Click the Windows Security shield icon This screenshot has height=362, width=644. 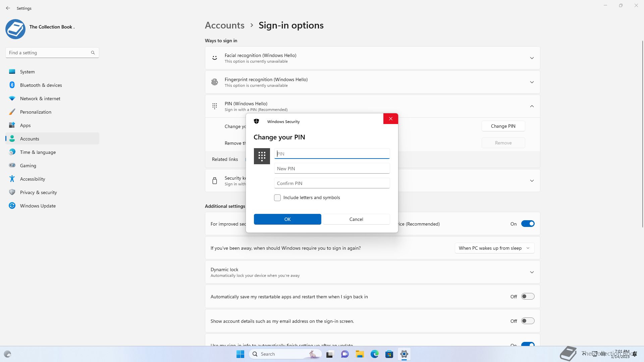point(257,121)
